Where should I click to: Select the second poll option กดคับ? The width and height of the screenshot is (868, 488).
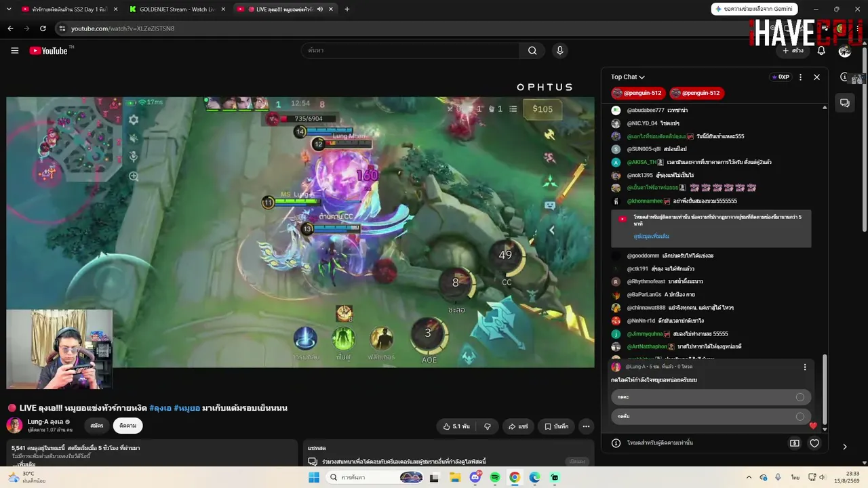coord(711,416)
